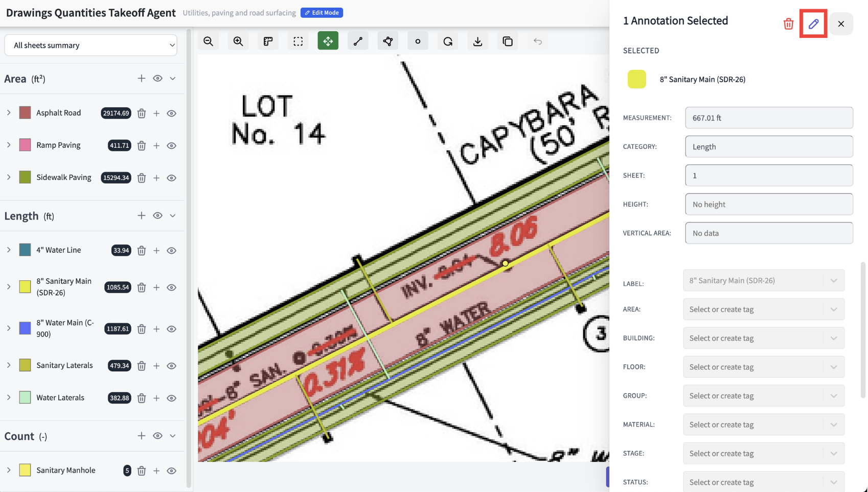868x492 pixels.
Task: Click the Asphalt Road color swatch
Action: 25,113
